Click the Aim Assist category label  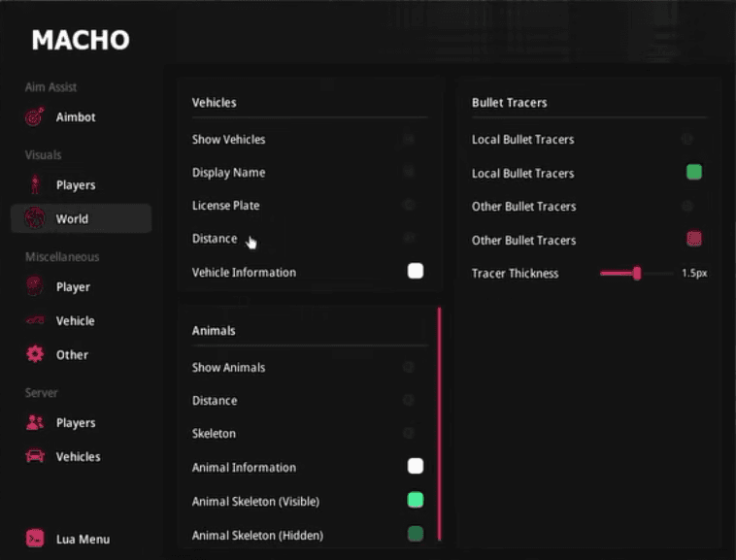[50, 87]
